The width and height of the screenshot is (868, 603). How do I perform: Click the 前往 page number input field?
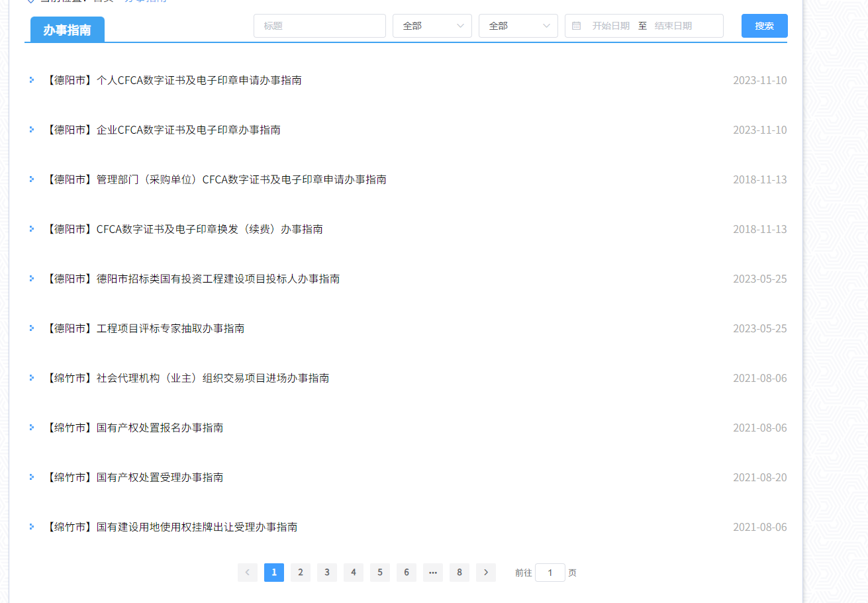550,572
